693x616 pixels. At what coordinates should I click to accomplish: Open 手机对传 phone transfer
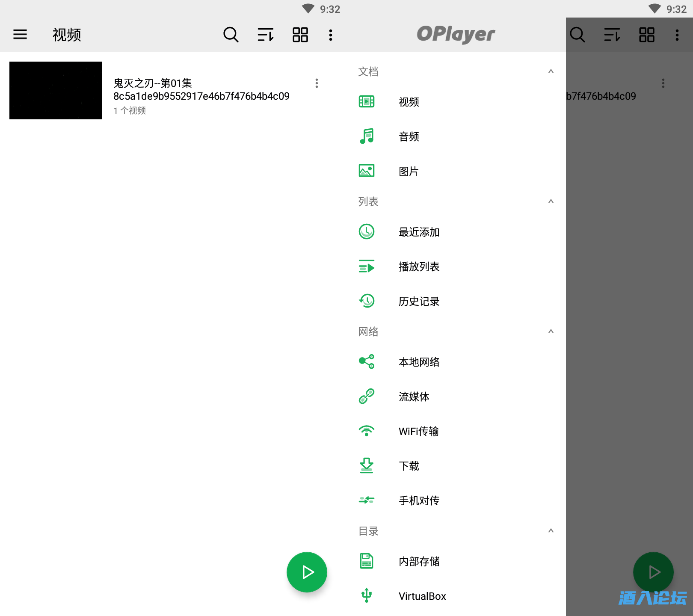point(418,500)
